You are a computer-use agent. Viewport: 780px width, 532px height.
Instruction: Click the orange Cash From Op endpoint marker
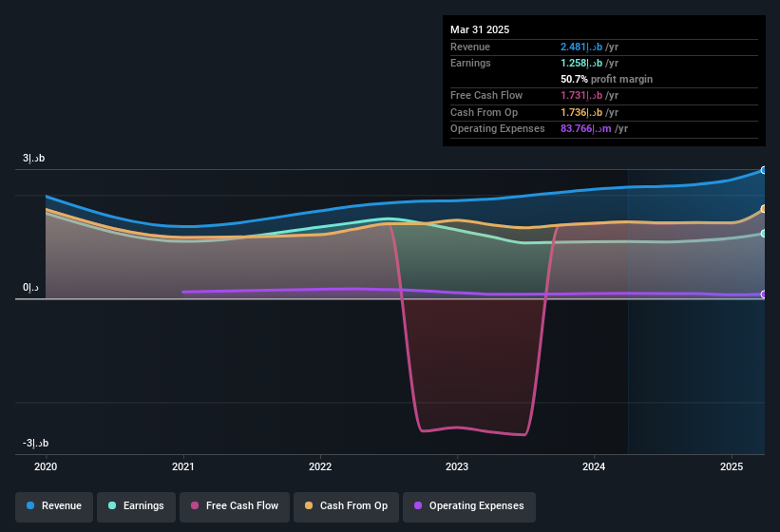coord(763,209)
